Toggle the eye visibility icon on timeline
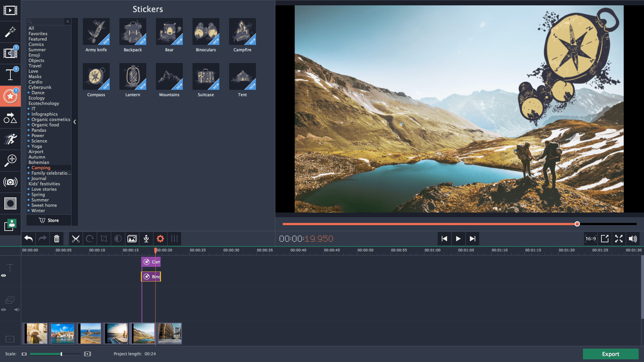Image resolution: width=644 pixels, height=362 pixels. click(3, 276)
